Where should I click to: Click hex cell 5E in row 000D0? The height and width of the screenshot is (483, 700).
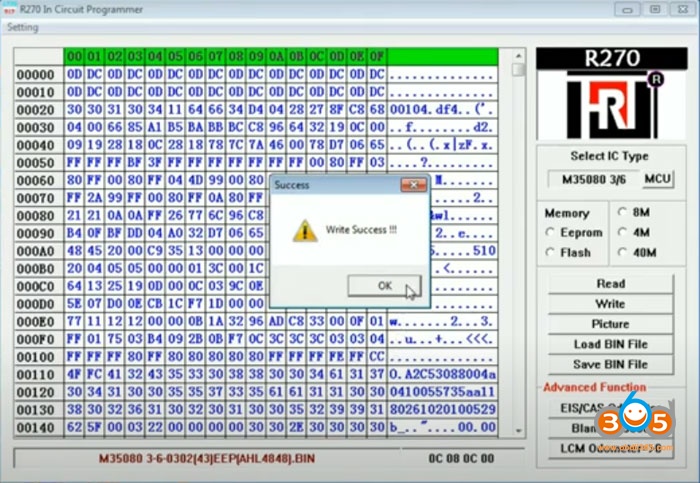(x=74, y=304)
